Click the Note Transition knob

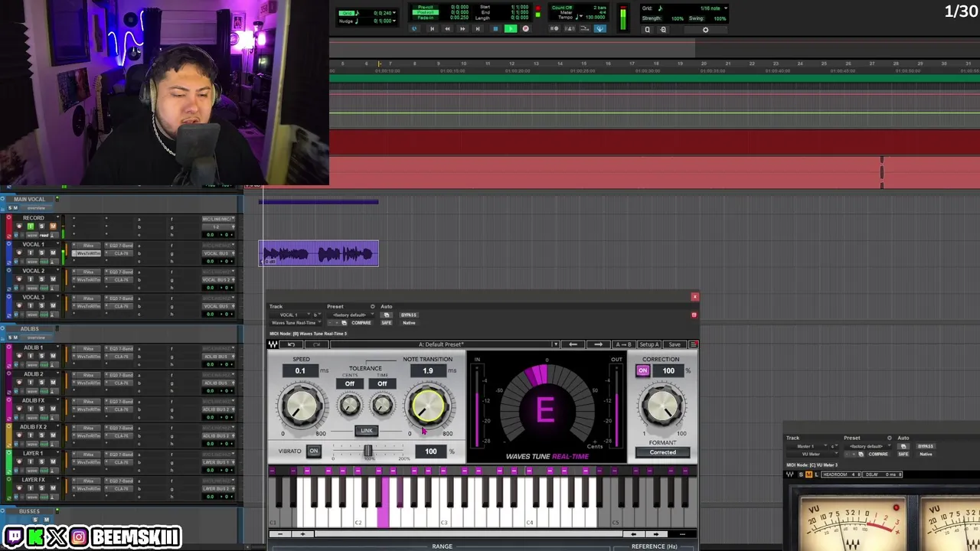coord(427,406)
